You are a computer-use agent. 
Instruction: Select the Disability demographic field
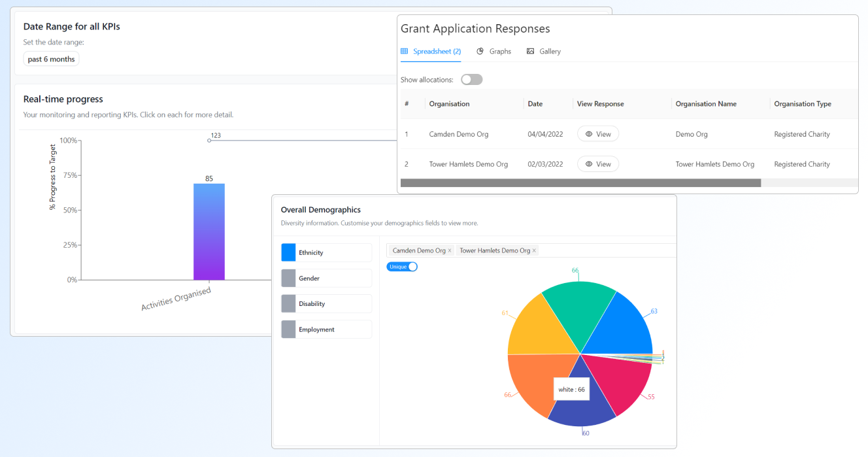pos(326,303)
